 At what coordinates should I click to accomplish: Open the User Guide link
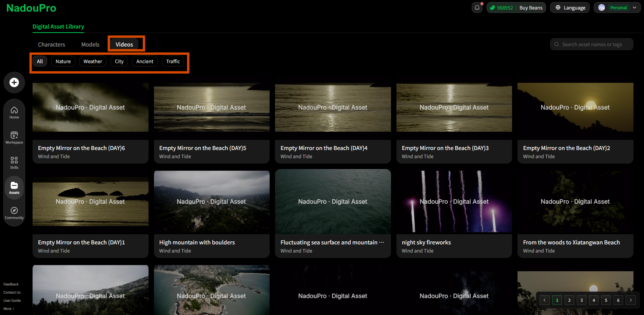click(x=12, y=300)
